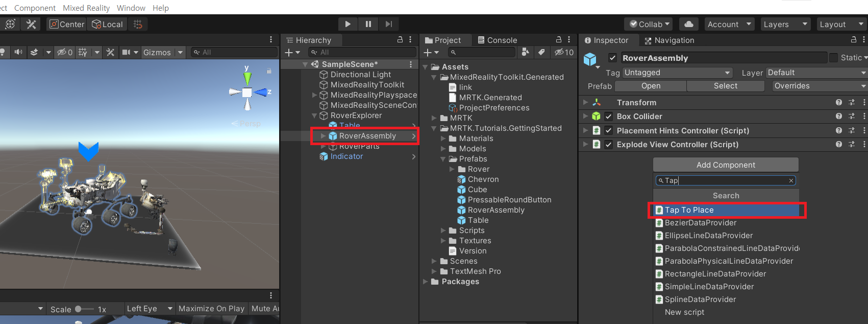Screen dimensions: 868x324
Task: Open the Tag Untagged dropdown
Action: (677, 73)
